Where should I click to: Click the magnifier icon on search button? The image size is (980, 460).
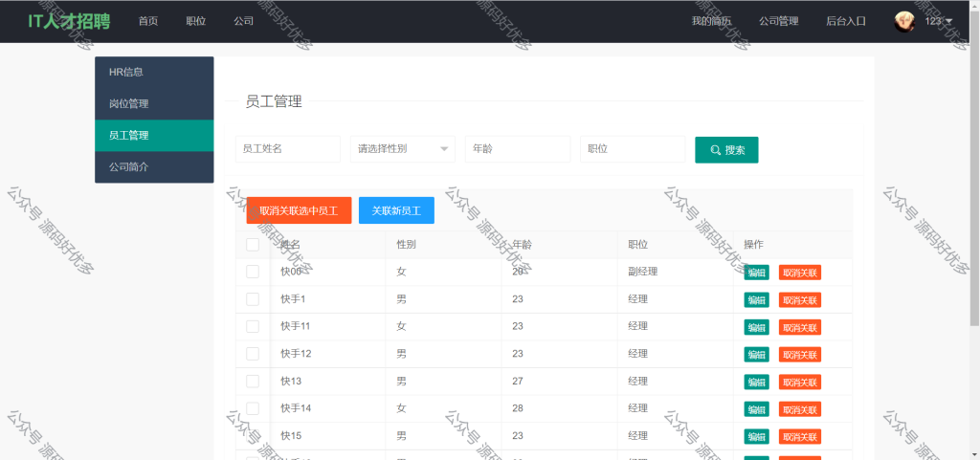coord(716,150)
